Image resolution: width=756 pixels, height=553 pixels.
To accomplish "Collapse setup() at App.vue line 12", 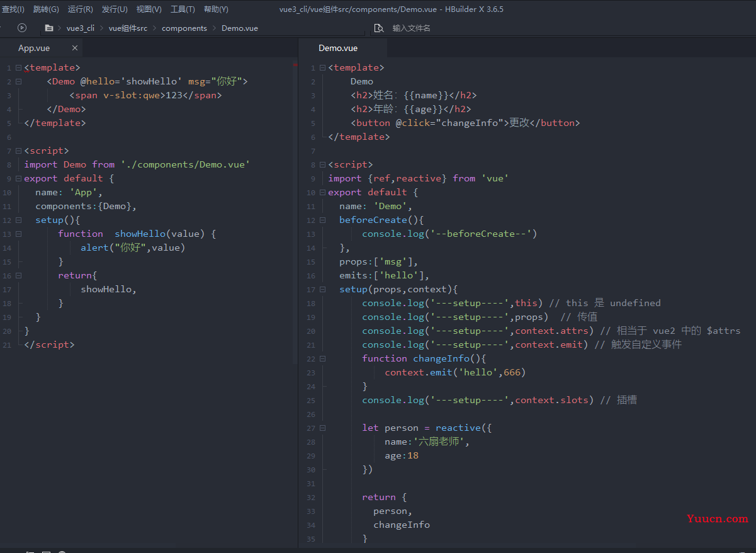I will click(18, 220).
